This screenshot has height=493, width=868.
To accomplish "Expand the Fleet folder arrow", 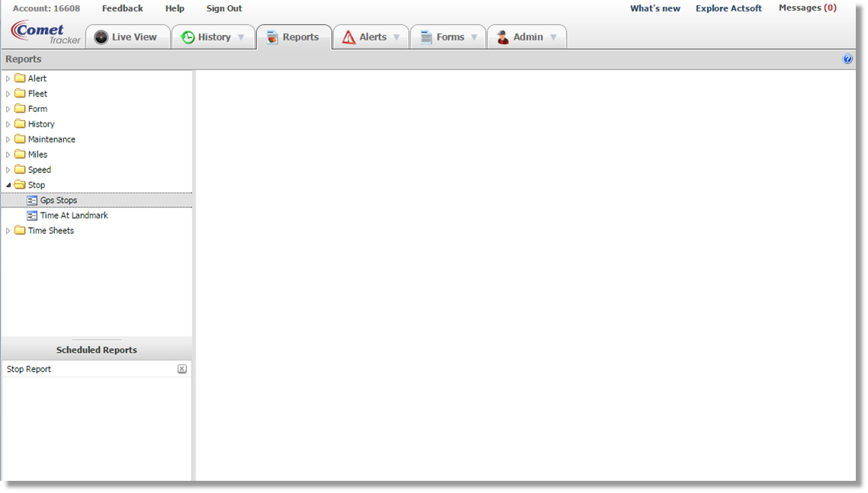I will coord(8,94).
